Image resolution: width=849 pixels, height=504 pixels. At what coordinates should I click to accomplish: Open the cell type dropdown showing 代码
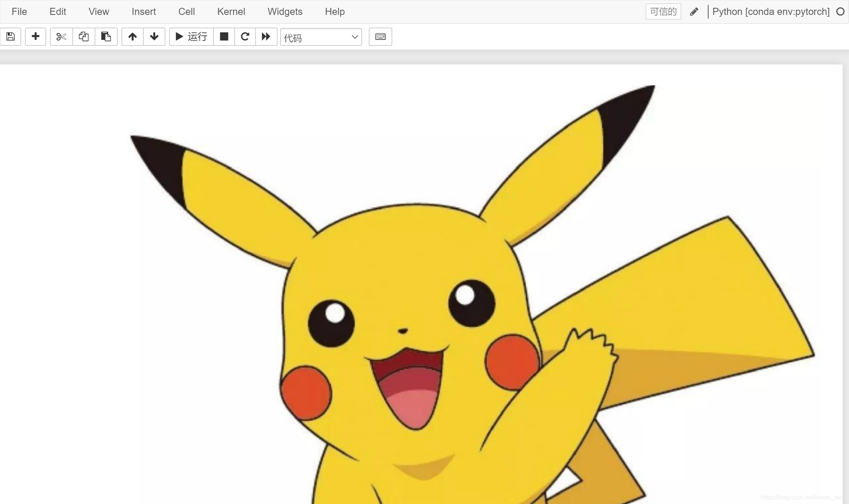tap(321, 37)
